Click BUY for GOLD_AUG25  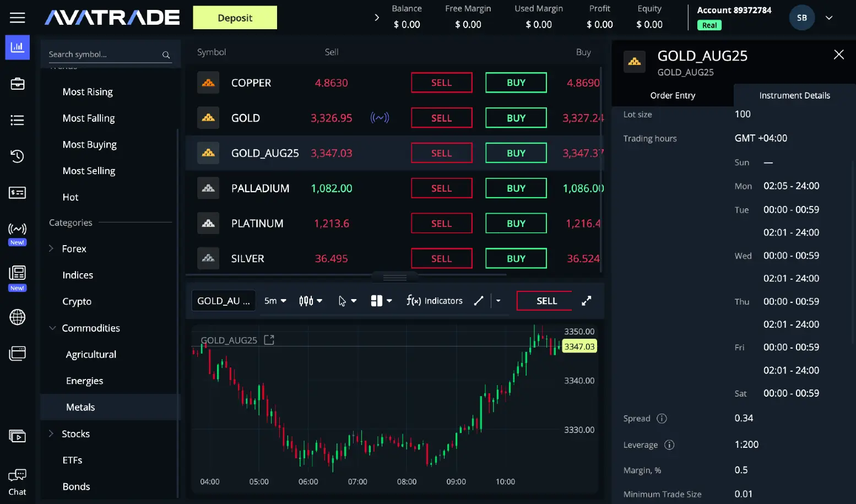[516, 153]
